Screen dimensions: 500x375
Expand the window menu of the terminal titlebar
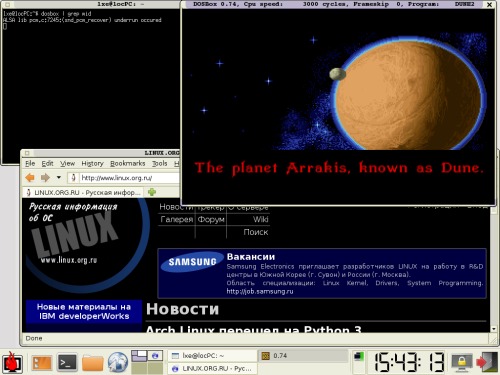point(7,4)
